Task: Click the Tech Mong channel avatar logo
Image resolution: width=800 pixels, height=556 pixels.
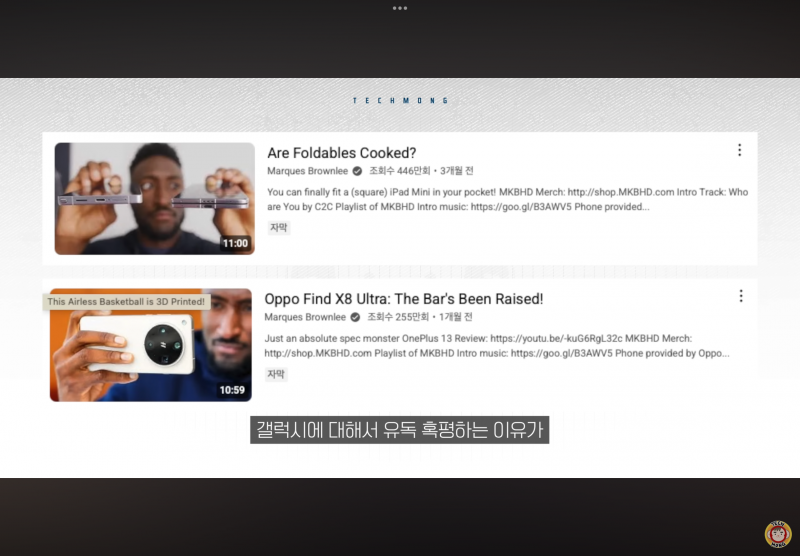Action: [778, 534]
